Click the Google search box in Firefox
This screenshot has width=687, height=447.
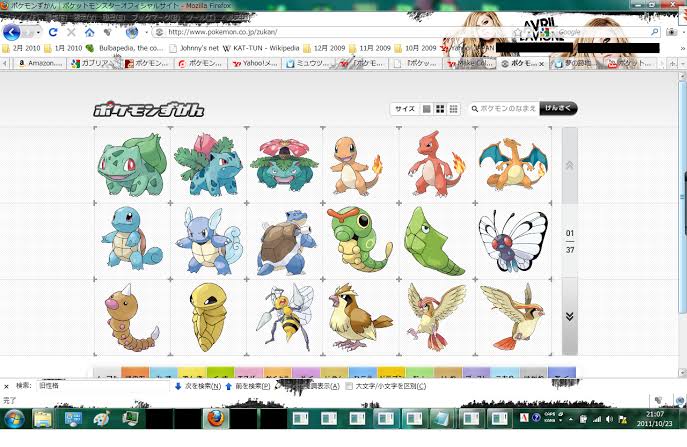[x=598, y=32]
